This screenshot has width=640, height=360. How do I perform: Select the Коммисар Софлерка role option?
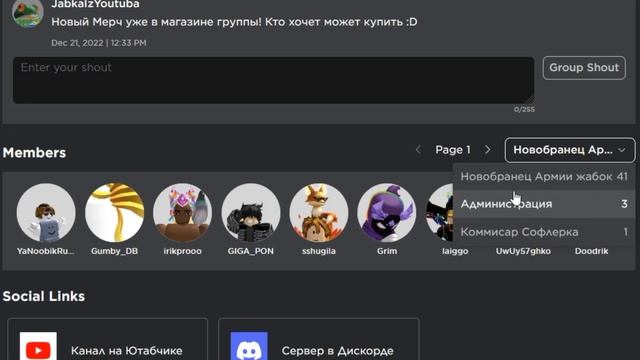click(544, 232)
